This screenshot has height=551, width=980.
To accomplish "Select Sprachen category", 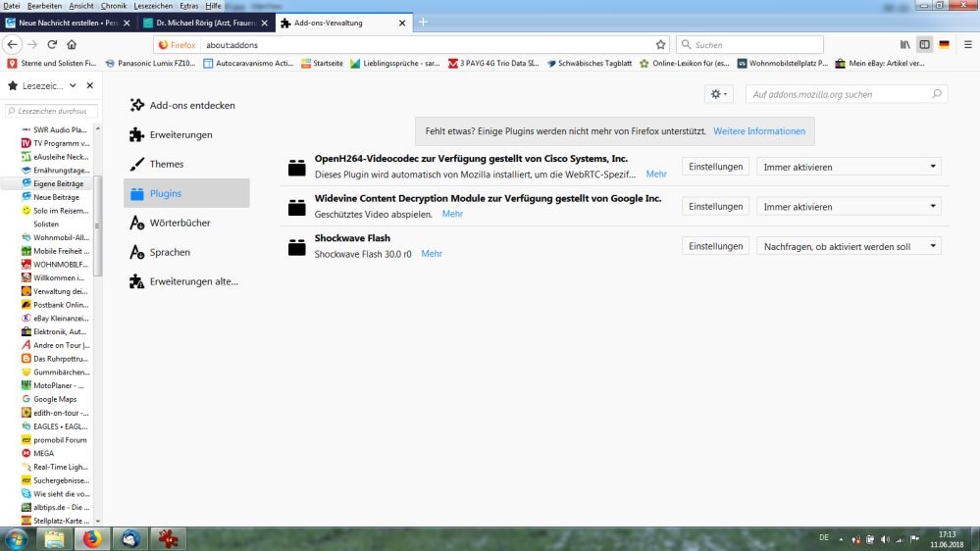I will (186, 252).
